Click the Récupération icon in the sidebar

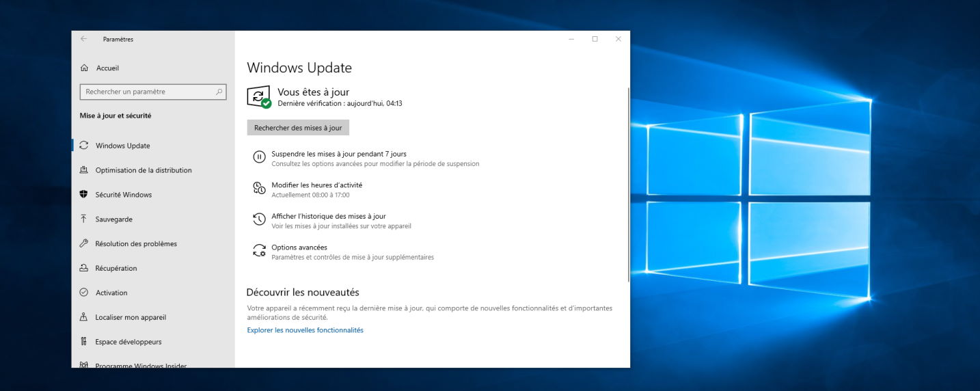(x=84, y=268)
